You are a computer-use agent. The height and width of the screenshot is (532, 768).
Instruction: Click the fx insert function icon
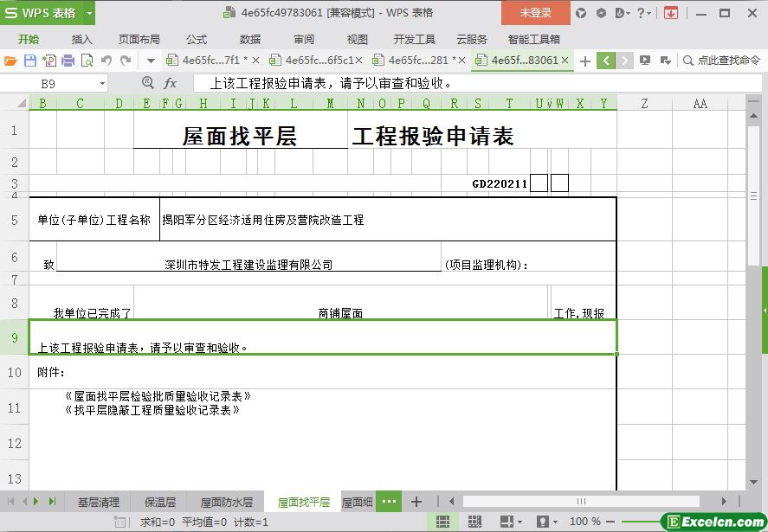coord(171,83)
